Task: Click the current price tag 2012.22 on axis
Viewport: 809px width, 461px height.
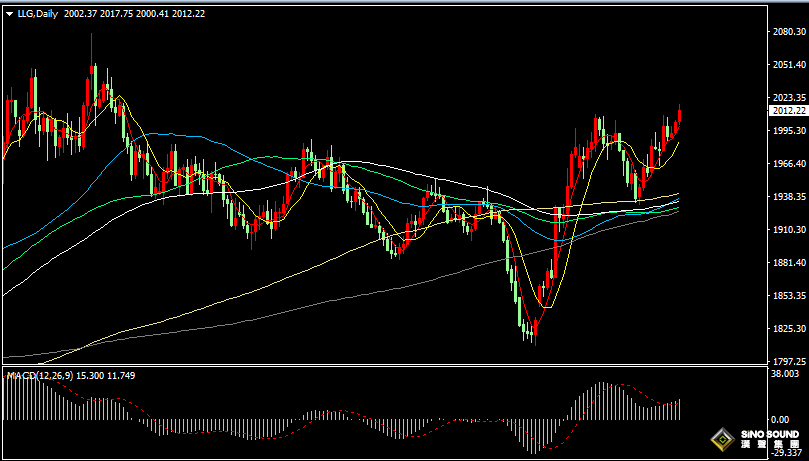Action: pyautogui.click(x=787, y=111)
